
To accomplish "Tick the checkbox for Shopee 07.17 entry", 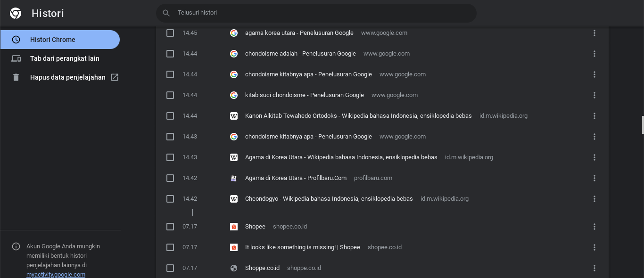I will pos(170,227).
